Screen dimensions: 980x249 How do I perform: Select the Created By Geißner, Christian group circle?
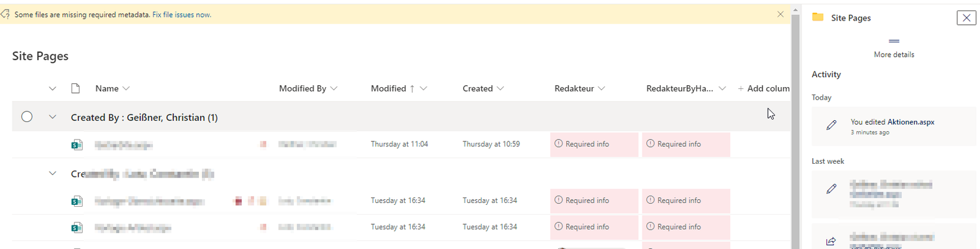pos(27,116)
